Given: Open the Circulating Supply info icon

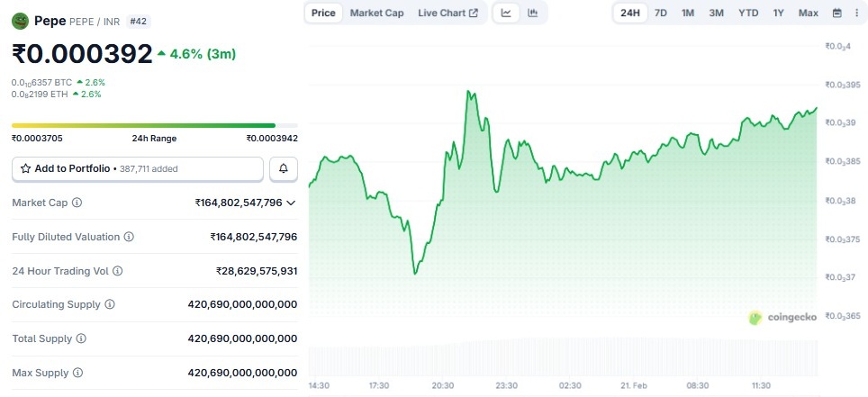Looking at the screenshot, I should point(110,304).
